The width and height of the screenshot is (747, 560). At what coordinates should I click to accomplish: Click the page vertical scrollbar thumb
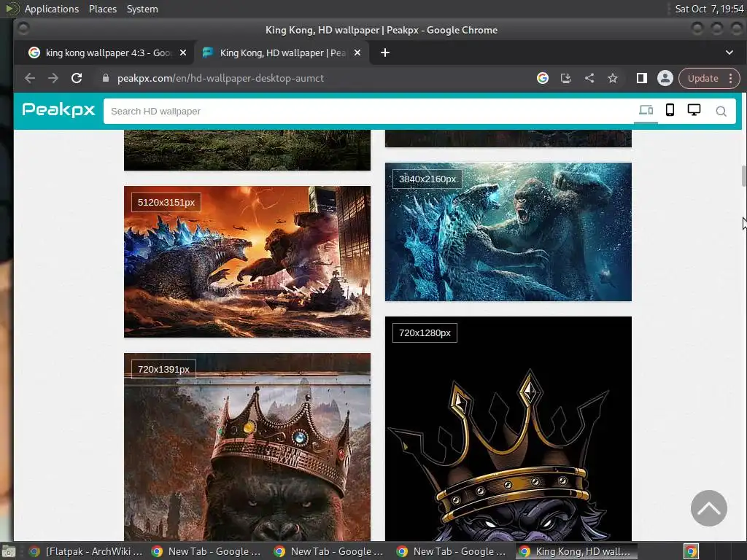(743, 176)
